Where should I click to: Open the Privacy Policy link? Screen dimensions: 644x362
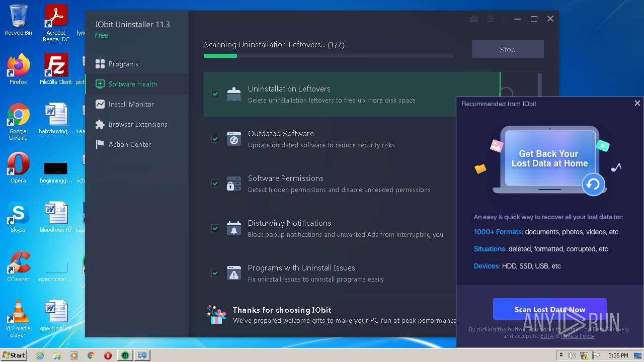click(x=578, y=336)
